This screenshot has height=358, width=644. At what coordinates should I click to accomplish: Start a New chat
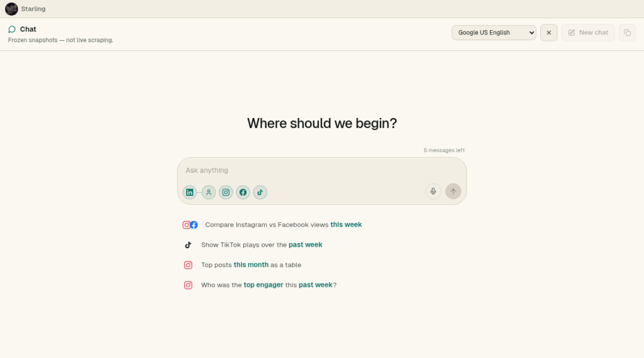588,33
